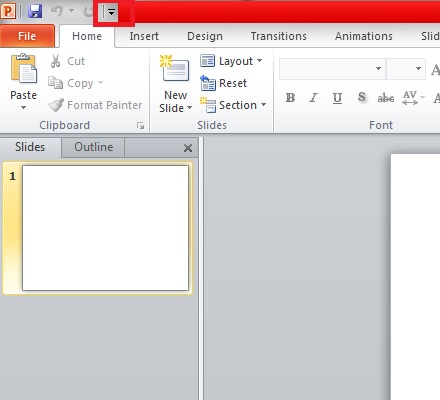Open the font name dropdown

click(x=378, y=69)
